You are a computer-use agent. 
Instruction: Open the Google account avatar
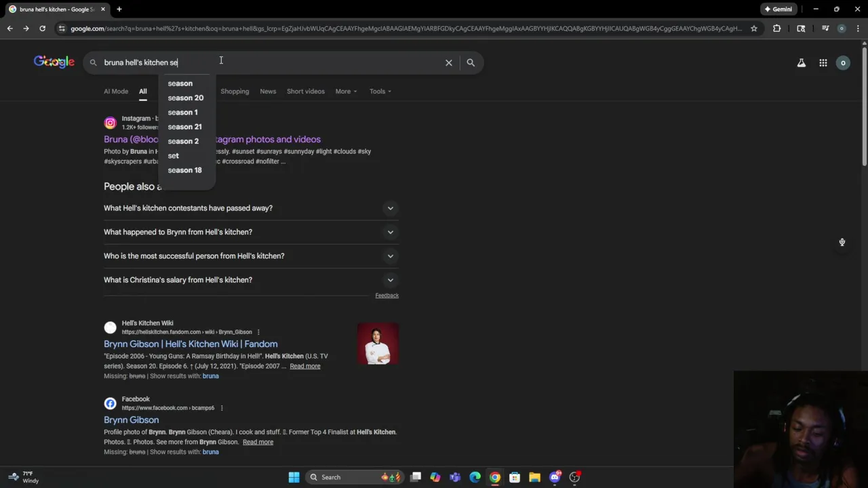[x=843, y=63]
